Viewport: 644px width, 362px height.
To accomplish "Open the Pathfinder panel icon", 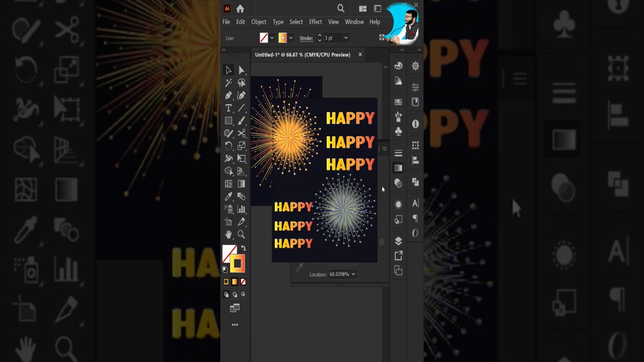I will pos(415,182).
